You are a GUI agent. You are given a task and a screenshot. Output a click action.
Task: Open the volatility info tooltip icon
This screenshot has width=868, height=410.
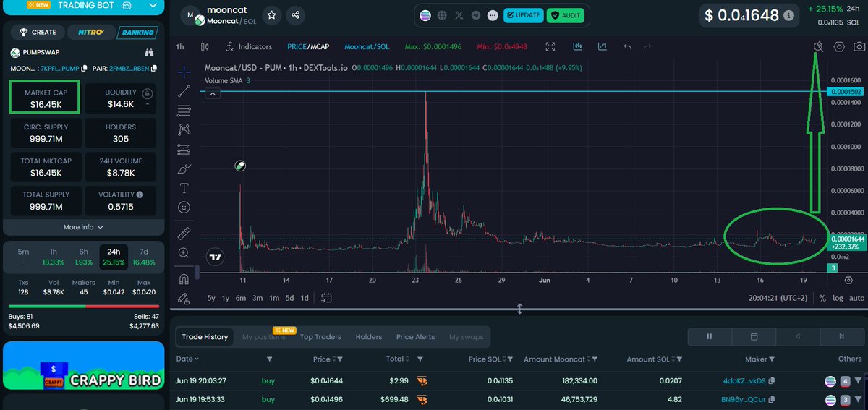(x=140, y=195)
